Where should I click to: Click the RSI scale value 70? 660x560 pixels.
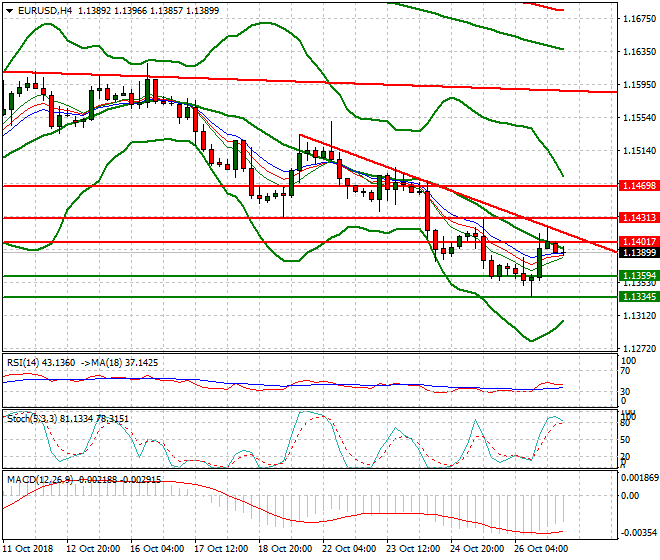click(625, 371)
